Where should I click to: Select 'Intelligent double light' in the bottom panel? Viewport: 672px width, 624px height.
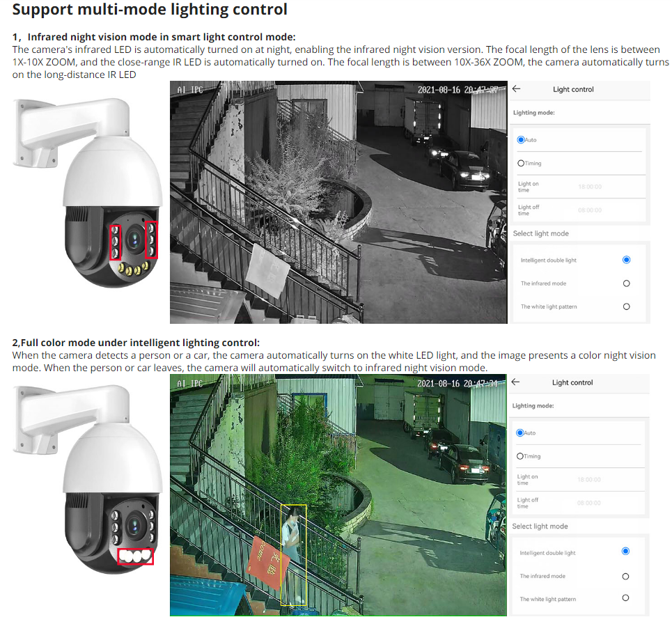(x=626, y=552)
